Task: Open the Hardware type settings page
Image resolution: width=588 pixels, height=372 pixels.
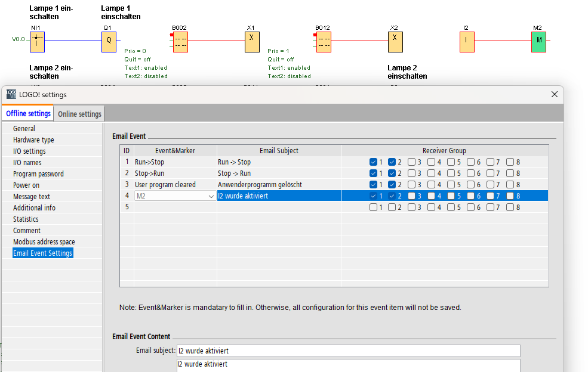Action: (x=33, y=140)
